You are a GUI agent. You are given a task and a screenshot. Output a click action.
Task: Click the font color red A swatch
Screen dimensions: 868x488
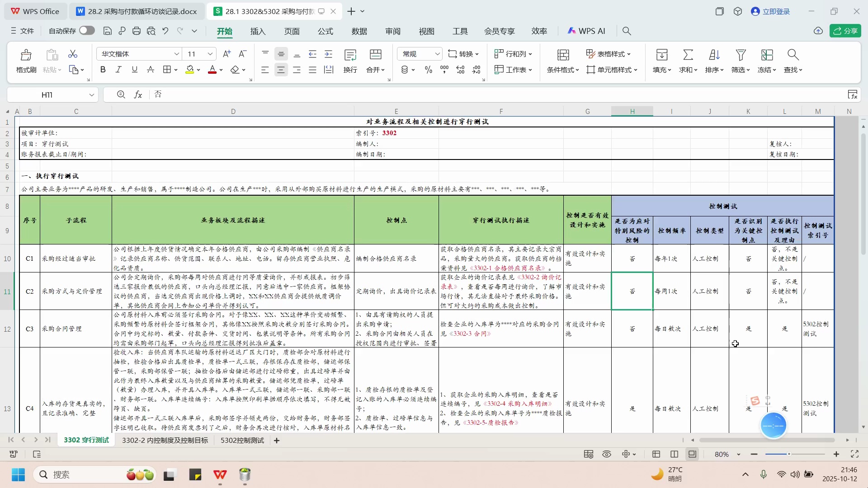(212, 70)
